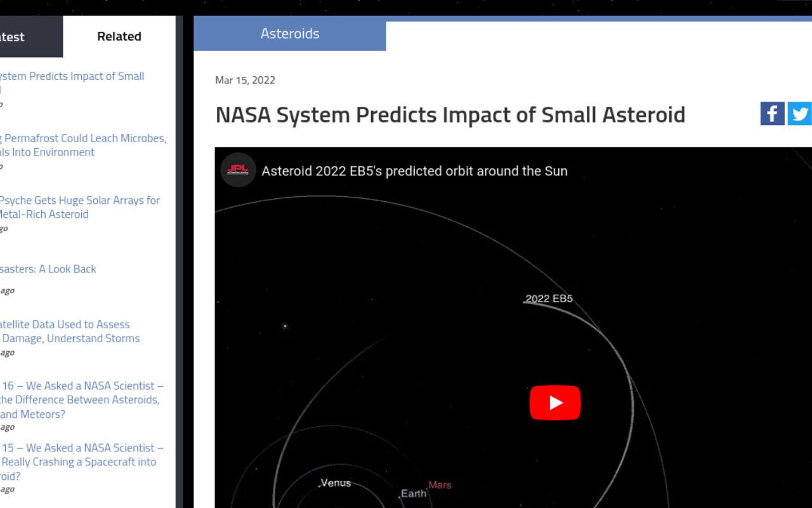The width and height of the screenshot is (812, 508).
Task: Click the 2022 EB5 label in the video
Action: click(x=549, y=298)
